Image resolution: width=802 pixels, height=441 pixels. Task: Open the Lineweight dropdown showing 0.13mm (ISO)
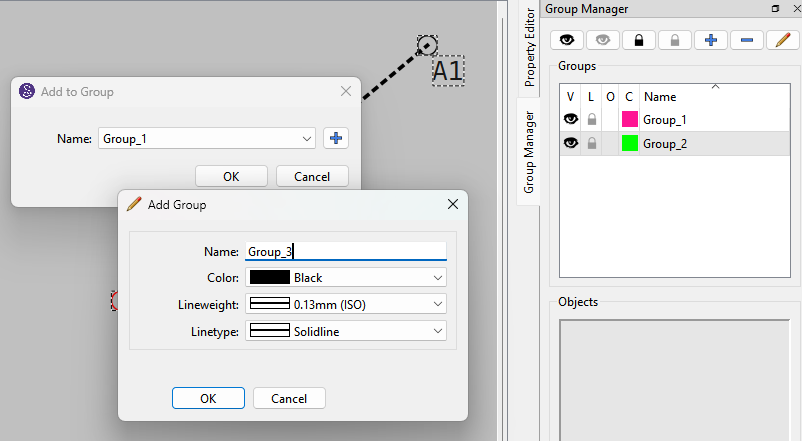pyautogui.click(x=346, y=304)
